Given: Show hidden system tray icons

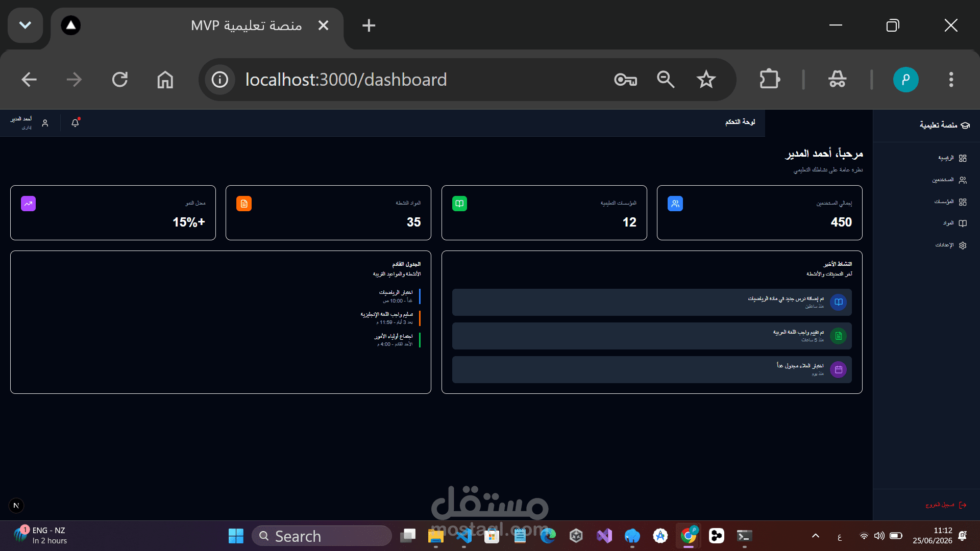Looking at the screenshot, I should (x=816, y=536).
